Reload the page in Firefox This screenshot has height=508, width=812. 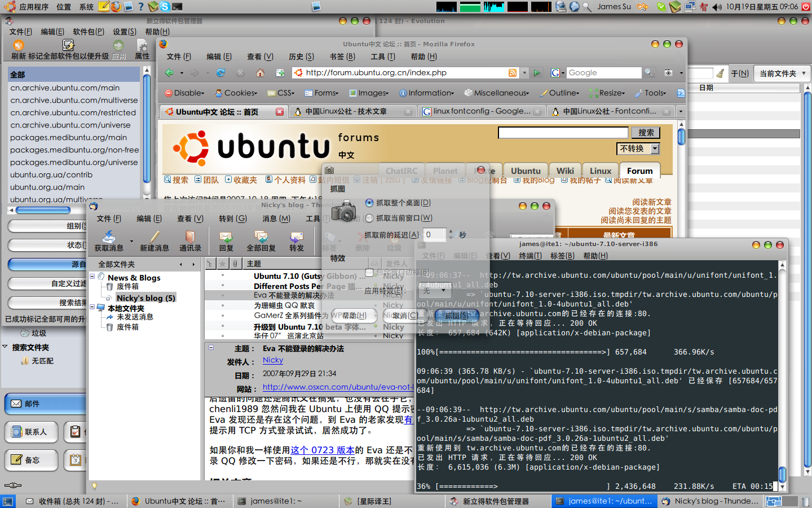click(x=220, y=73)
